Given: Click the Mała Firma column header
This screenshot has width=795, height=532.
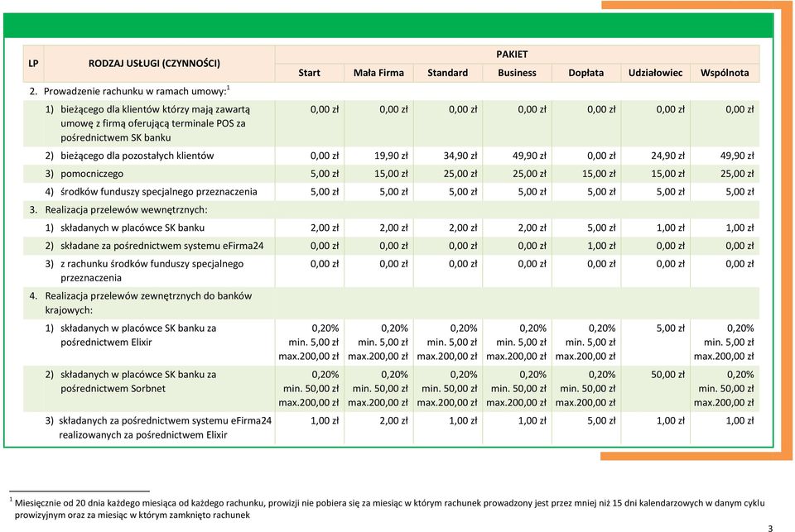Looking at the screenshot, I should pyautogui.click(x=378, y=73).
